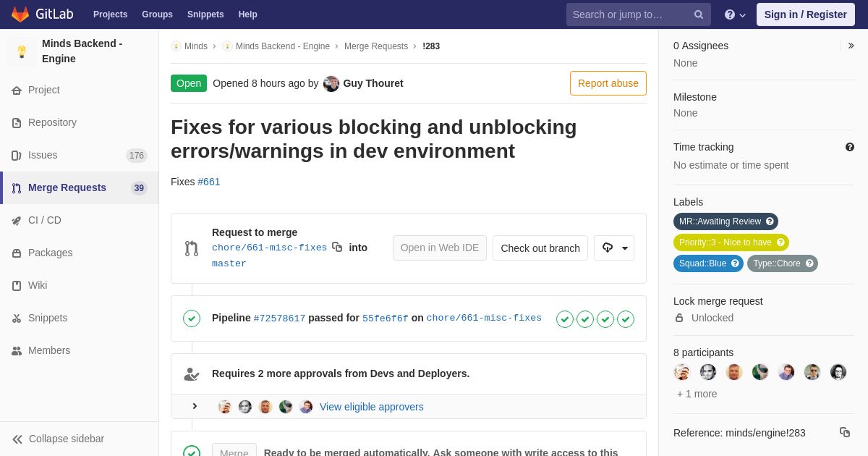Click the first pipeline stage status icon
This screenshot has height=456, width=868.
tap(565, 319)
